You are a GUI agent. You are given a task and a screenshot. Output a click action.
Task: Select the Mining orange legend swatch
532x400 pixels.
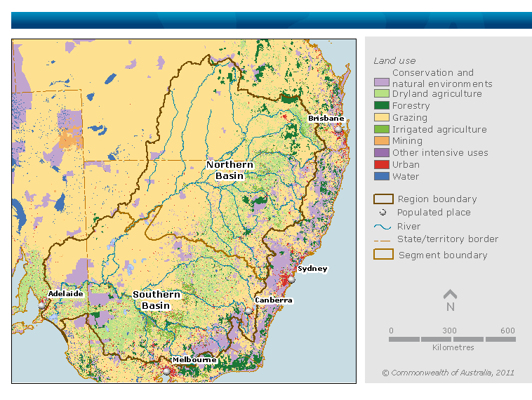[x=381, y=141]
